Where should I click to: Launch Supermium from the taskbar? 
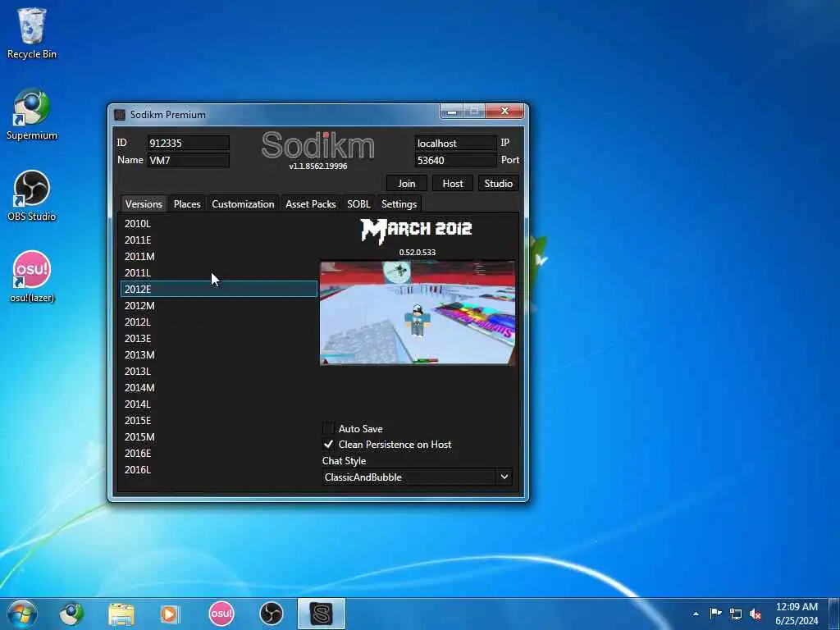click(x=72, y=614)
